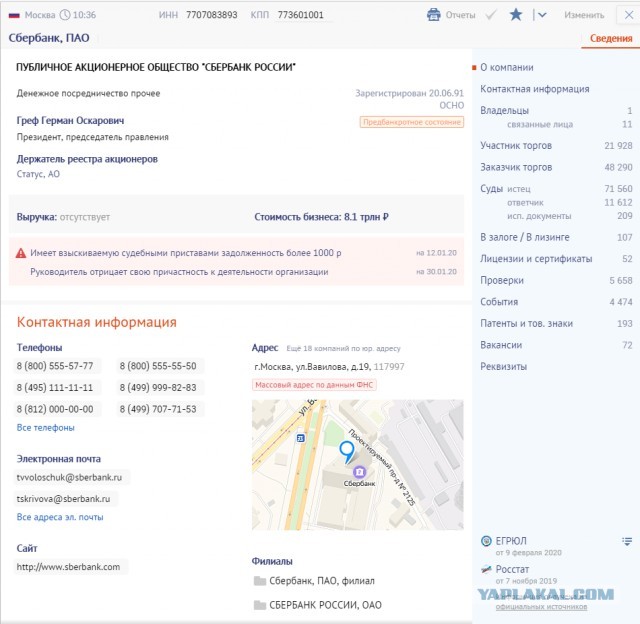Go to Контактная информация in the sidebar
640x624 pixels.
[x=535, y=89]
